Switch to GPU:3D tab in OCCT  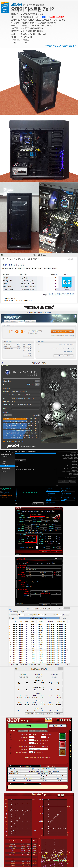pyautogui.click(x=32, y=731)
